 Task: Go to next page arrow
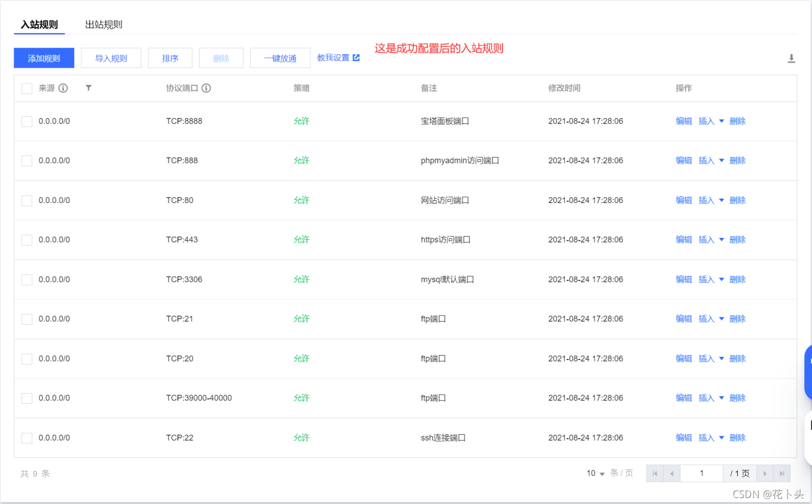pos(765,474)
